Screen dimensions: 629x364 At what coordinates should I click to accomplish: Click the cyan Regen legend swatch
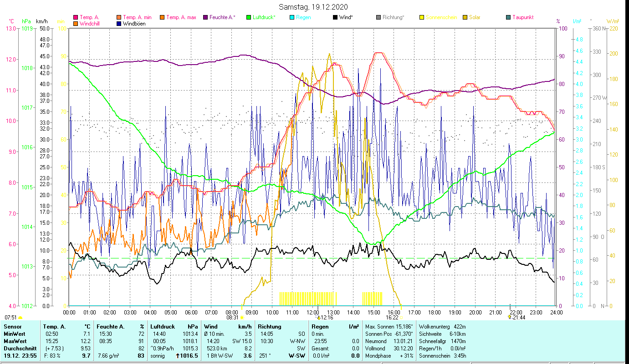291,18
